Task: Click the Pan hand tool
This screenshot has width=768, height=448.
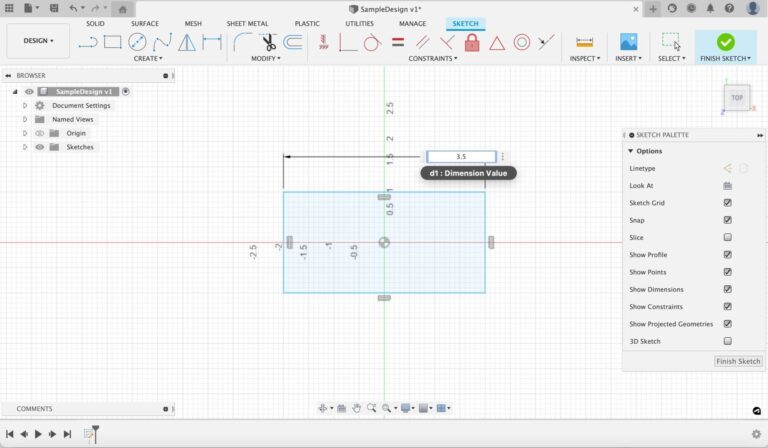Action: coord(357,408)
